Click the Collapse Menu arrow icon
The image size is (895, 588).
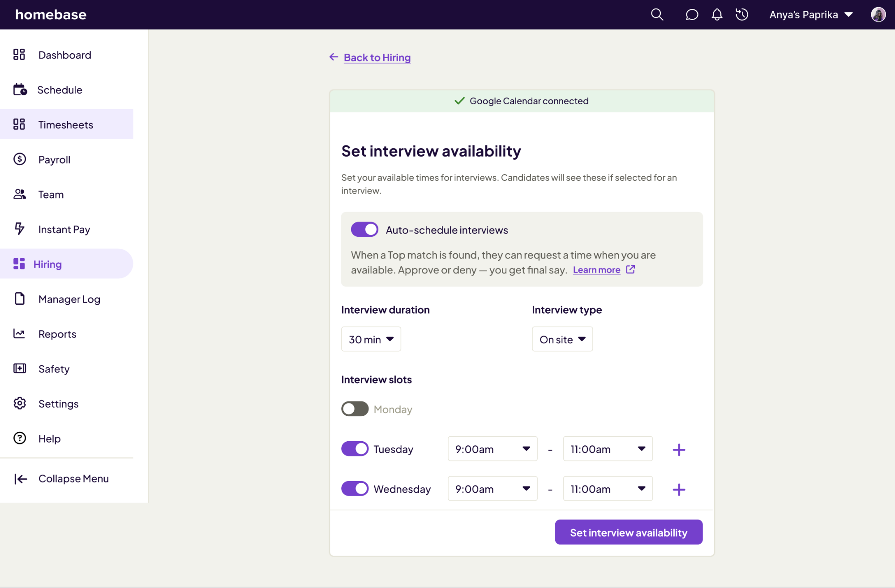coord(21,479)
